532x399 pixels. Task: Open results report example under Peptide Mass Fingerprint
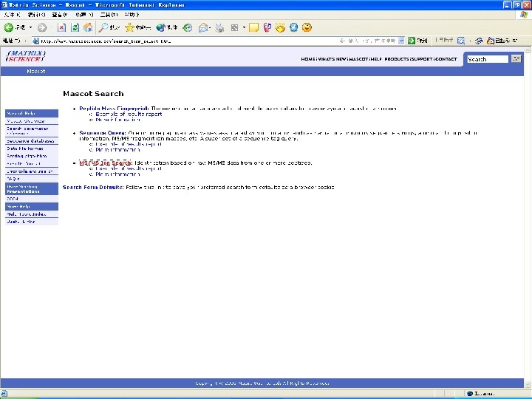point(129,114)
